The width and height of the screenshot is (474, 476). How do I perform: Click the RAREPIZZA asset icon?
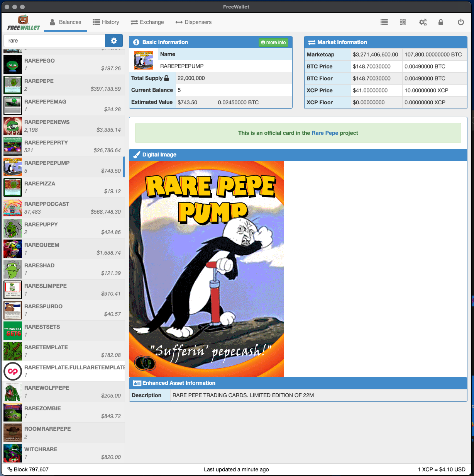click(13, 187)
